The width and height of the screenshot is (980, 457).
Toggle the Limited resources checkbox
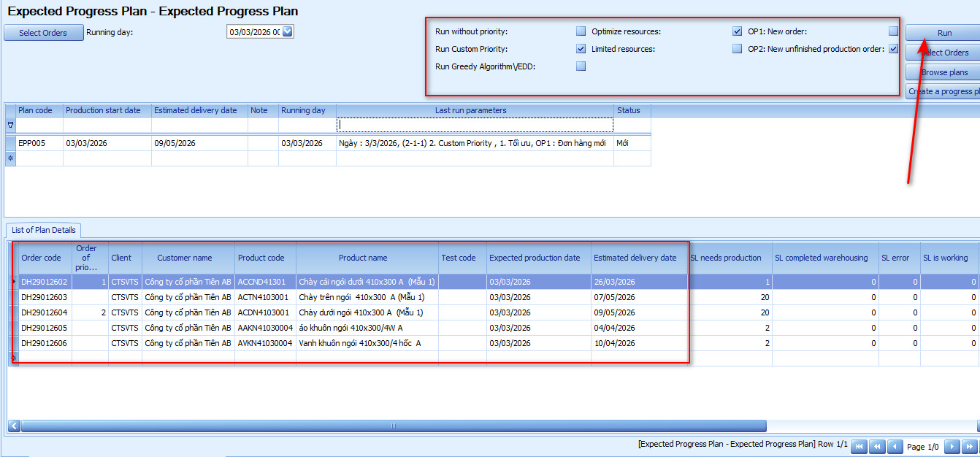click(x=737, y=49)
